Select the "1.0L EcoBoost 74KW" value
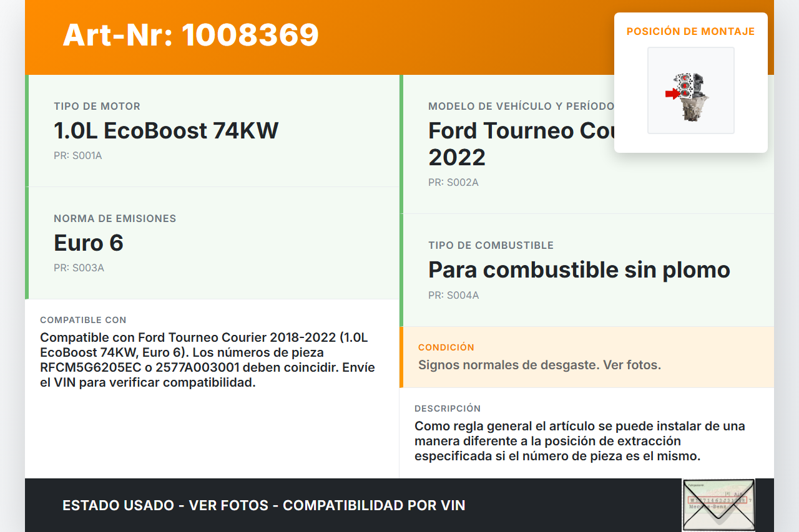Screen dimensions: 799x532 (x=166, y=130)
